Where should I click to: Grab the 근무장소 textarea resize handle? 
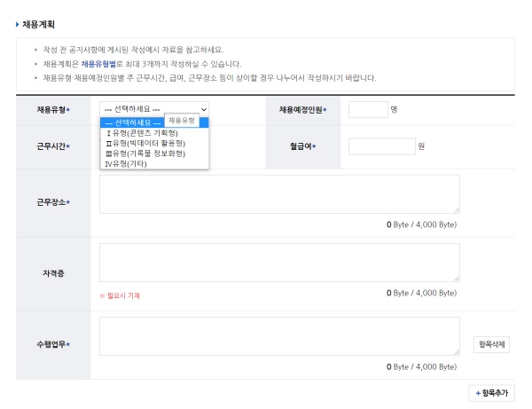click(457, 210)
